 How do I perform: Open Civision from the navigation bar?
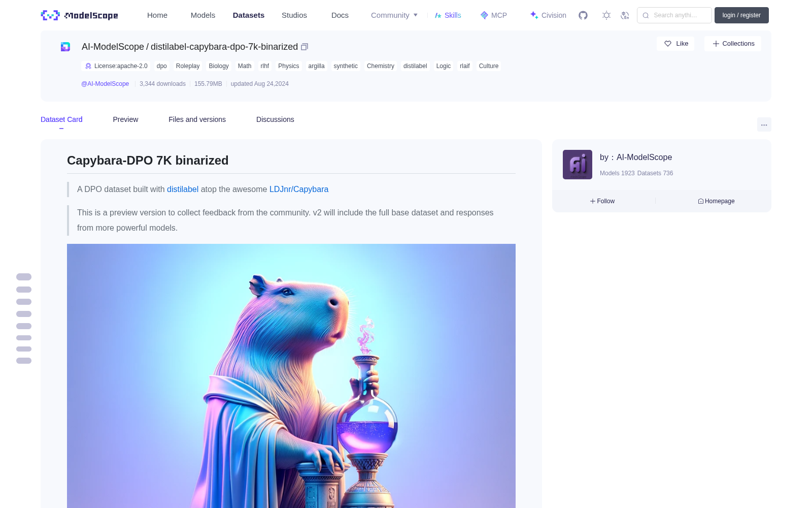point(548,15)
